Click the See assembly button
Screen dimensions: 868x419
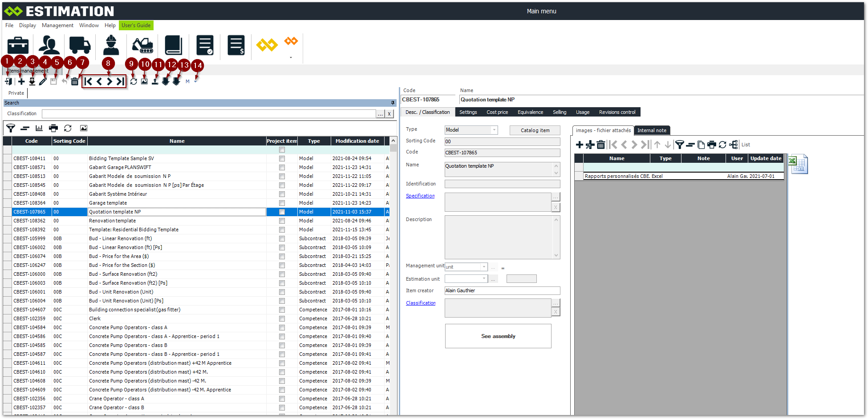[x=498, y=336]
